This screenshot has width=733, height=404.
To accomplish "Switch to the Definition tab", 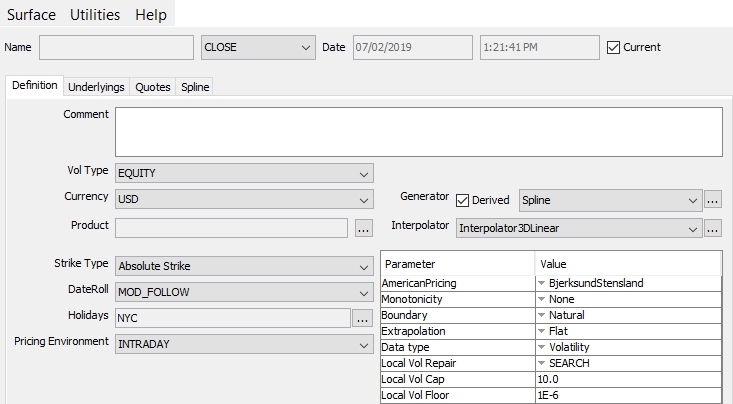I will tap(35, 86).
